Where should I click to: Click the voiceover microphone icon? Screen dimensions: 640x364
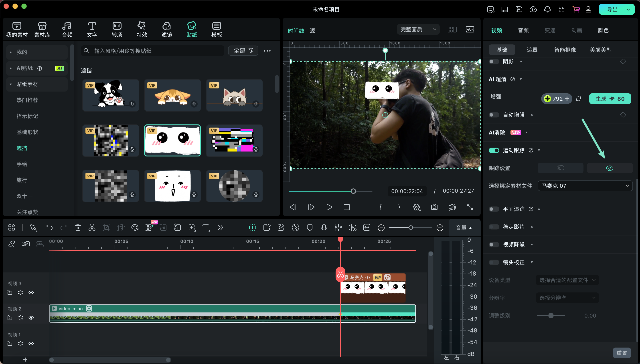click(324, 228)
